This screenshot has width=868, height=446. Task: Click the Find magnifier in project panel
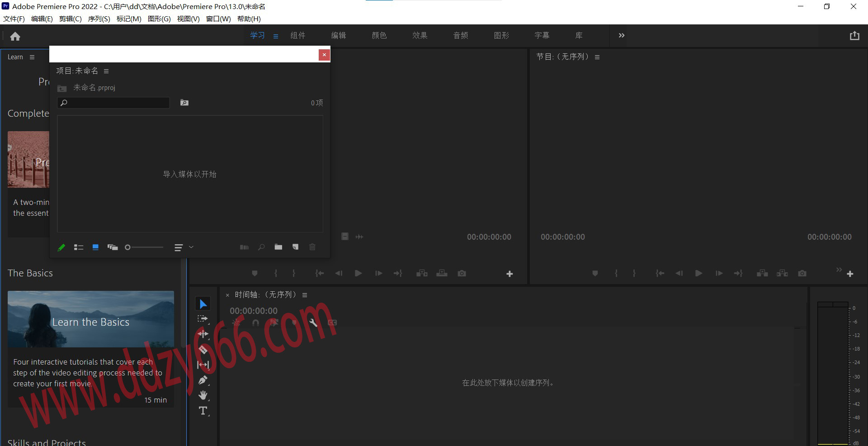(x=261, y=247)
